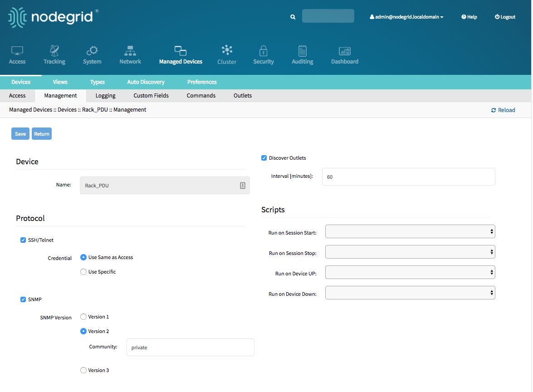Click the Community input field

click(x=191, y=348)
